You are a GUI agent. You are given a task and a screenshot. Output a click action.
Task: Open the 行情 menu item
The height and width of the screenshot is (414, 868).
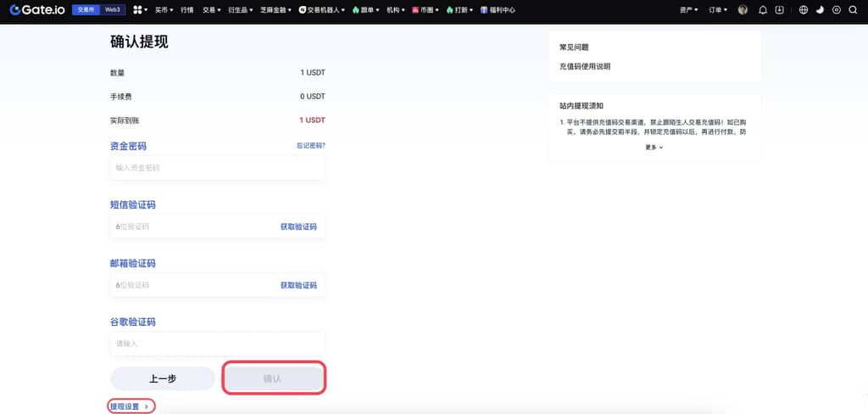pyautogui.click(x=187, y=10)
